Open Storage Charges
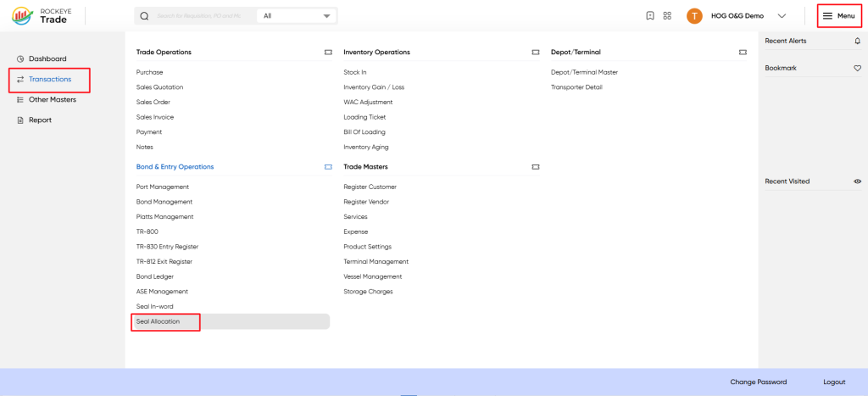This screenshot has width=868, height=396. coord(368,292)
